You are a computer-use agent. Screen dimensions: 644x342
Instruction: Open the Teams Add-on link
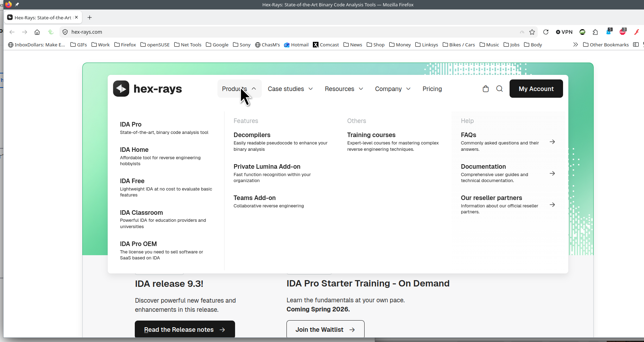click(269, 201)
